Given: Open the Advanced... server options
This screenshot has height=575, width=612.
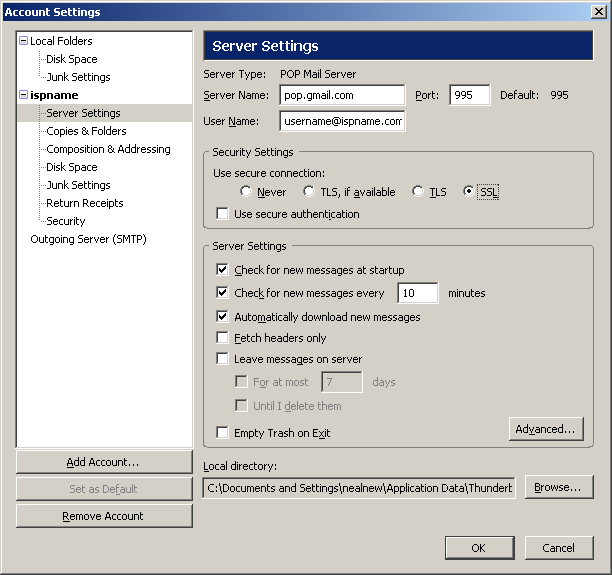Looking at the screenshot, I should 546,429.
